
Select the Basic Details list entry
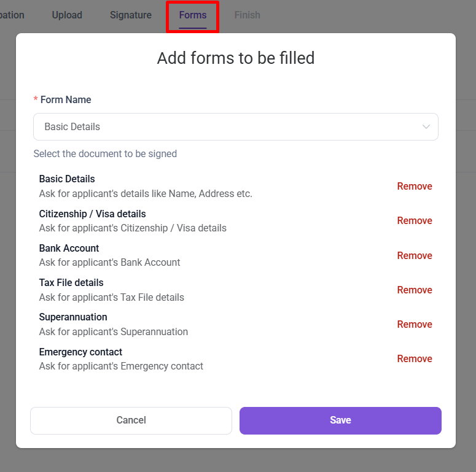[67, 179]
